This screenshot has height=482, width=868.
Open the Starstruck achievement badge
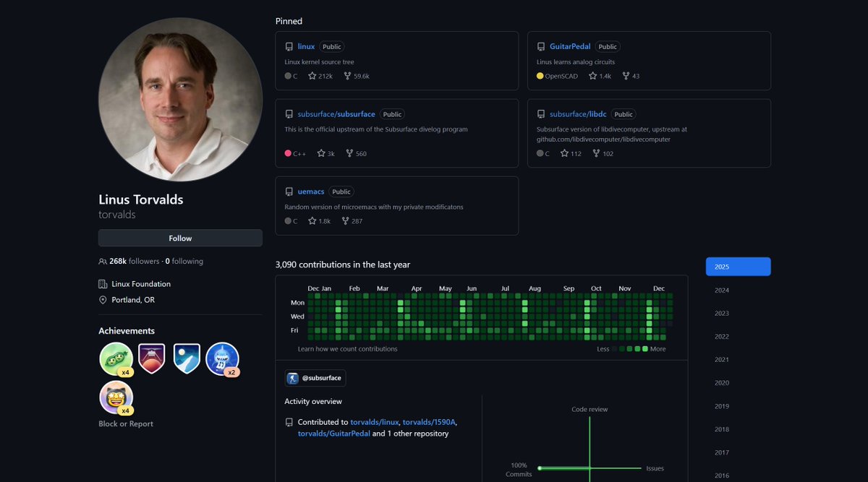pos(116,397)
